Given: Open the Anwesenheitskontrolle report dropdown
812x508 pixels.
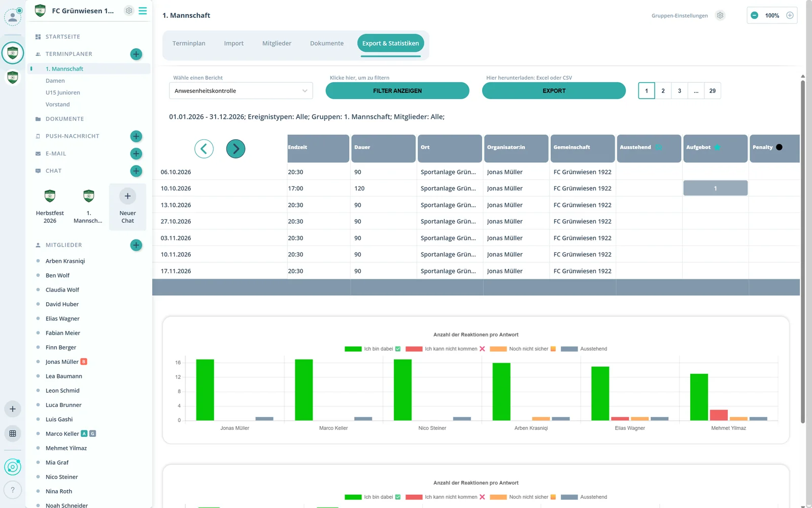Looking at the screenshot, I should tap(241, 91).
